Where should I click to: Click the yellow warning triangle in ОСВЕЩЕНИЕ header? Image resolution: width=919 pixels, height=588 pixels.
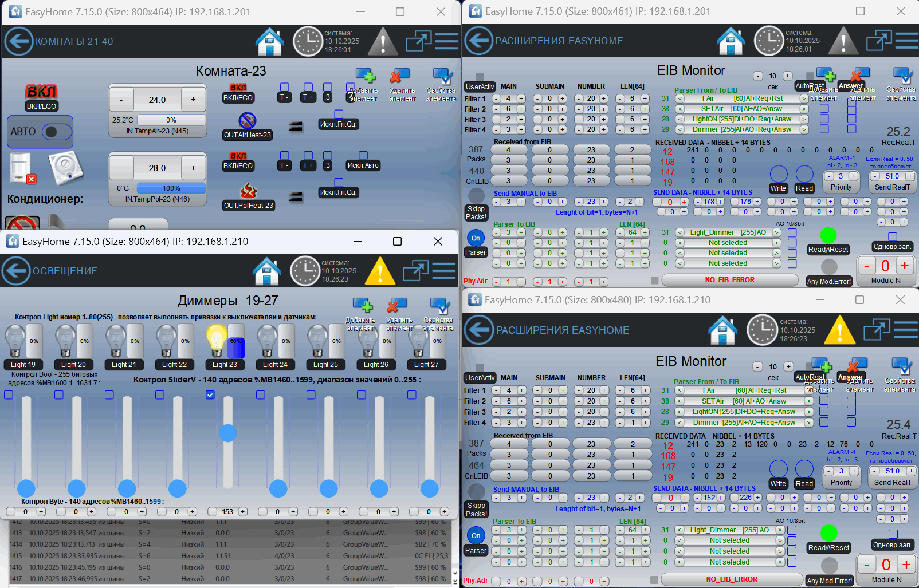380,271
